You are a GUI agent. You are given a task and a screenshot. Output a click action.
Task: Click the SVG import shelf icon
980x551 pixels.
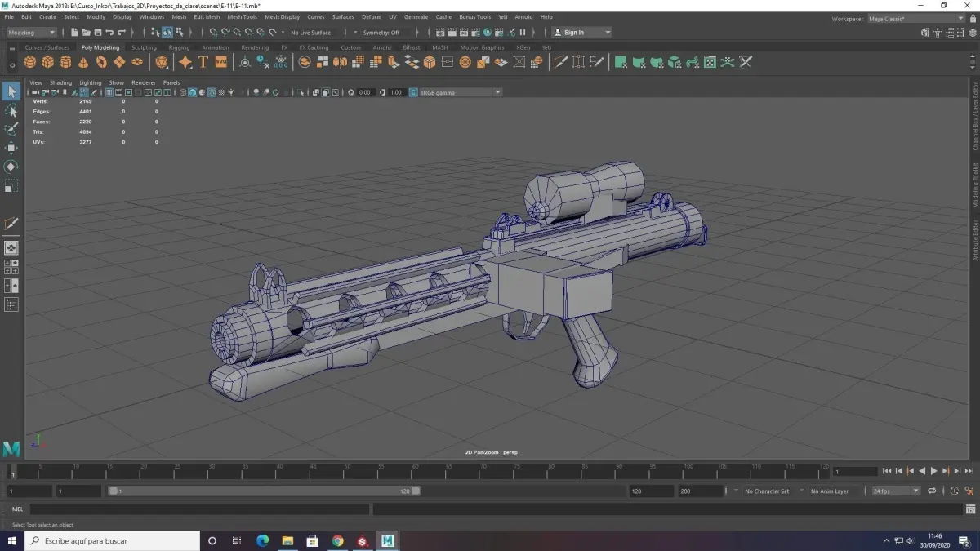pos(220,62)
